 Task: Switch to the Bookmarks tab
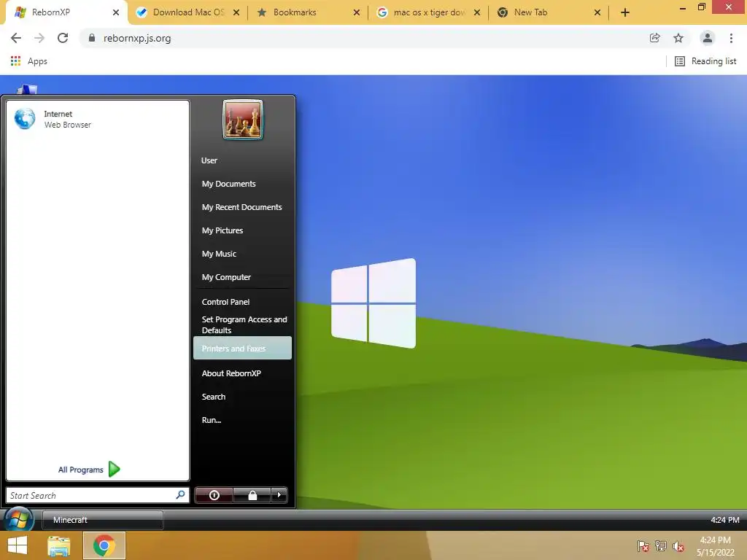coord(307,12)
